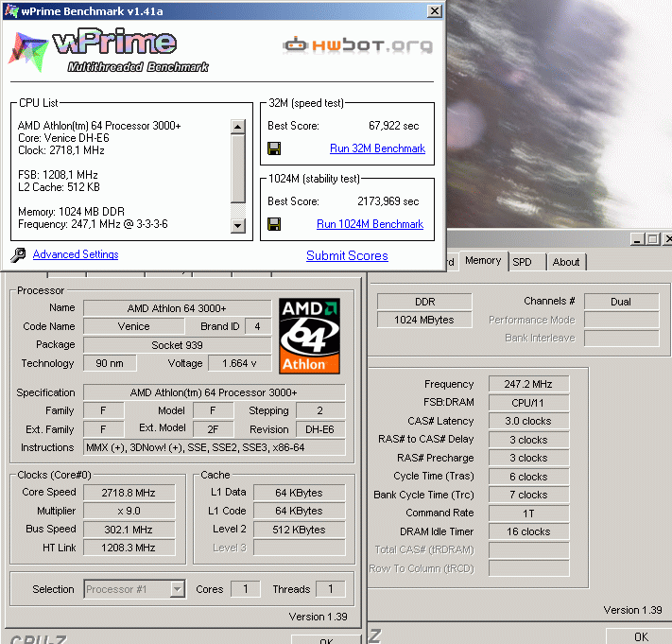
Task: Open Advanced Settings link
Action: pos(76,254)
